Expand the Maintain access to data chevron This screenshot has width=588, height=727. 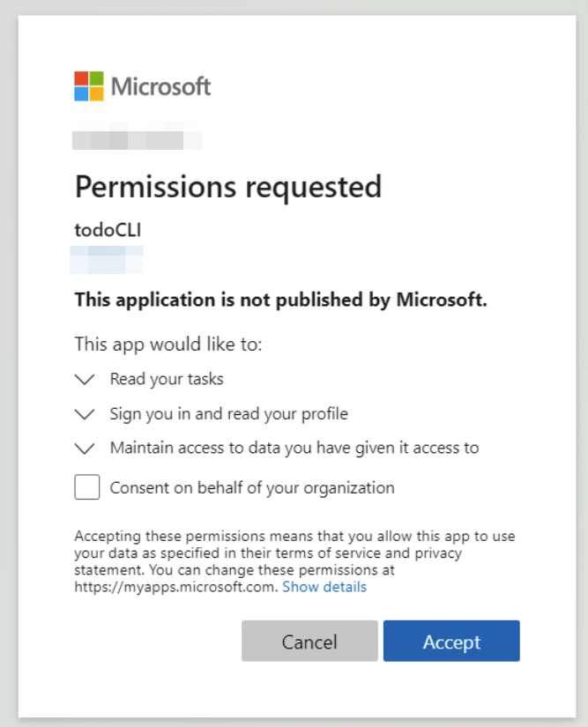[x=85, y=449]
